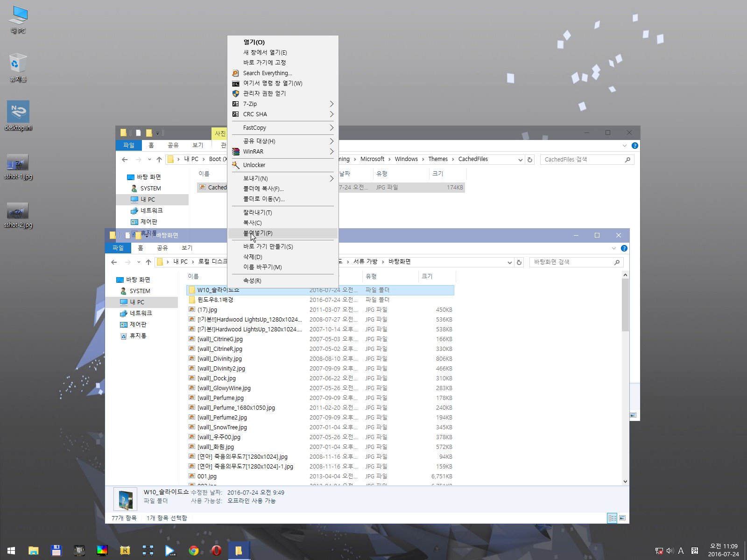This screenshot has width=747, height=560.
Task: Open Opera from the taskbar
Action: pyautogui.click(x=216, y=551)
